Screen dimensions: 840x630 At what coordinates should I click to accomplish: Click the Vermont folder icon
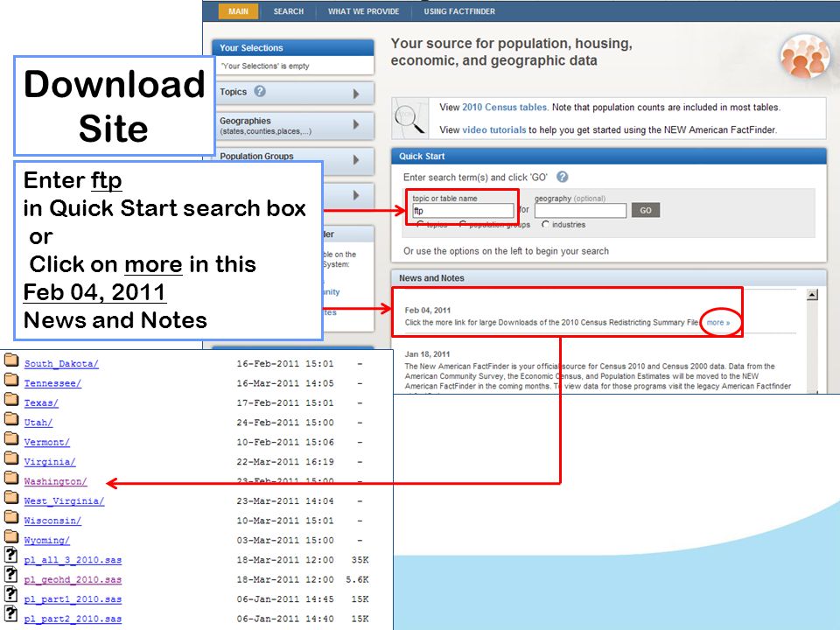11,438
